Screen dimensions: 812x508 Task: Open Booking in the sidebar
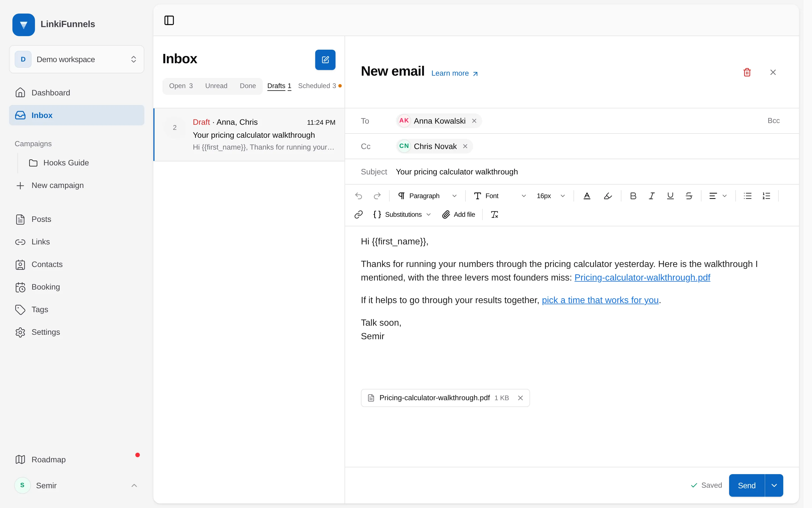click(76, 287)
